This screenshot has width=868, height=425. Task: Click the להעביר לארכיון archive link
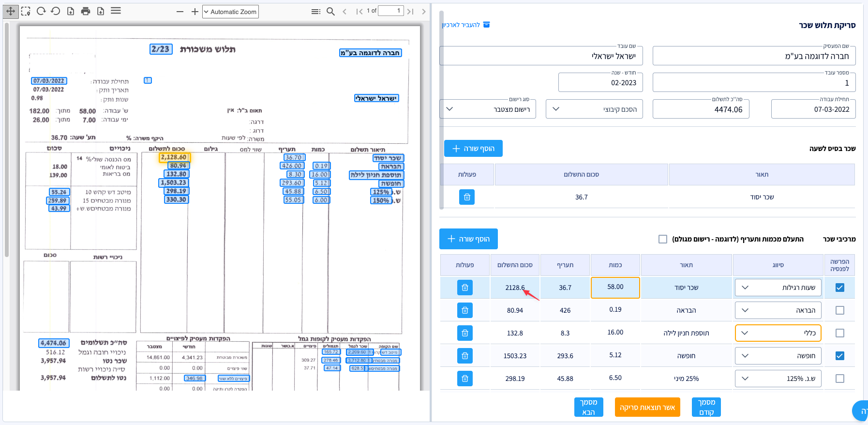(x=465, y=25)
